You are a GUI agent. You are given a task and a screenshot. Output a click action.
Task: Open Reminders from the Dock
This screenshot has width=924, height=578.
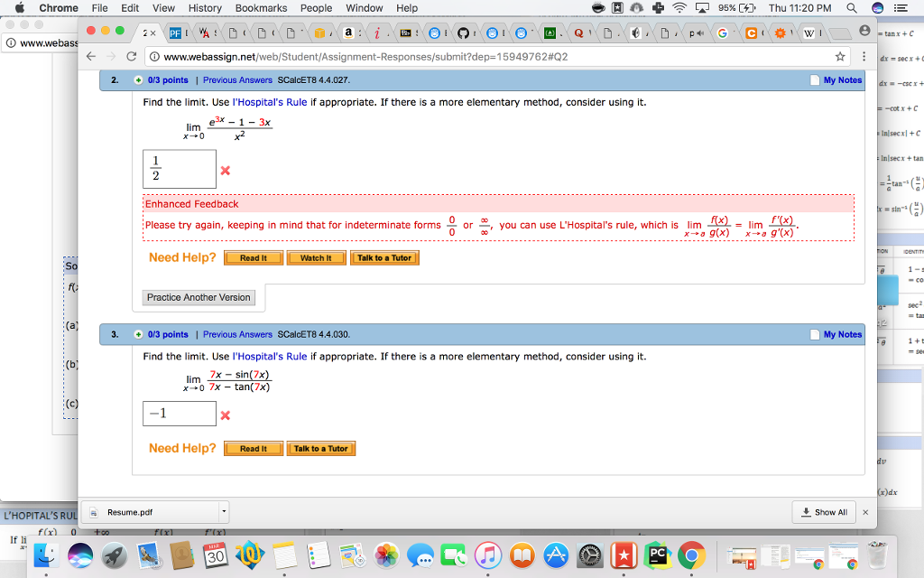click(x=319, y=555)
